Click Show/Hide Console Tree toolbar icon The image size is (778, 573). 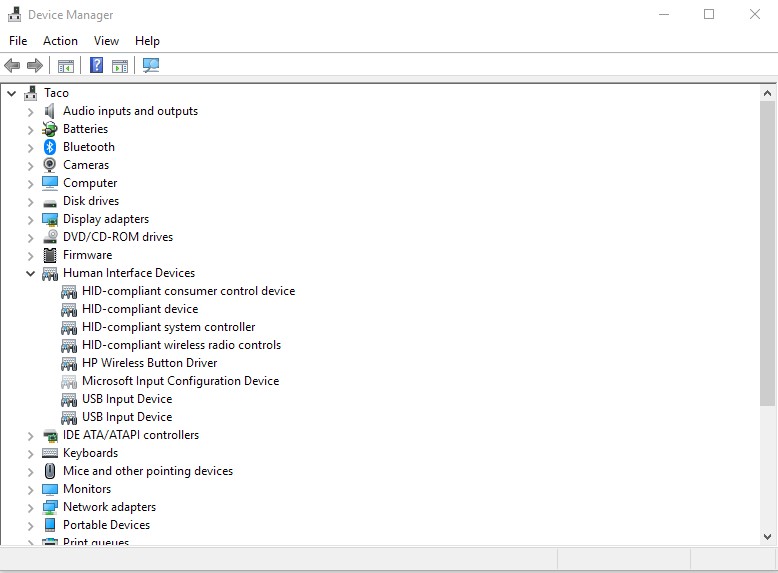[x=66, y=66]
